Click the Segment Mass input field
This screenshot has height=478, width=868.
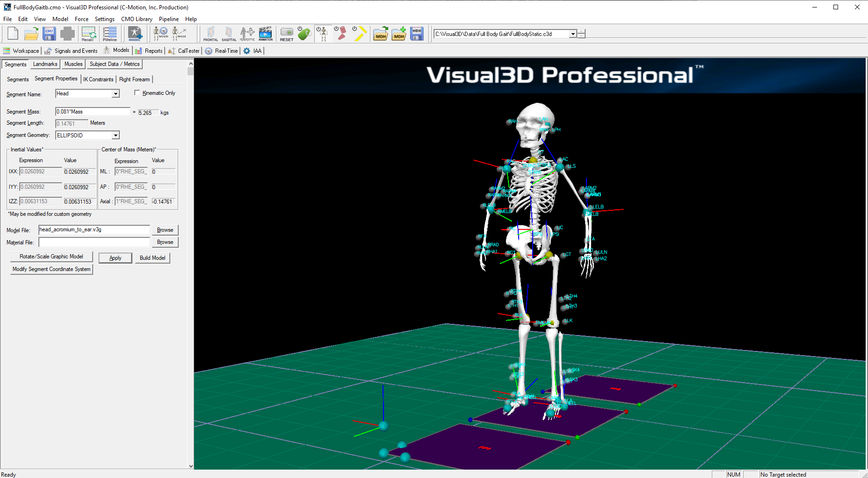tap(93, 112)
